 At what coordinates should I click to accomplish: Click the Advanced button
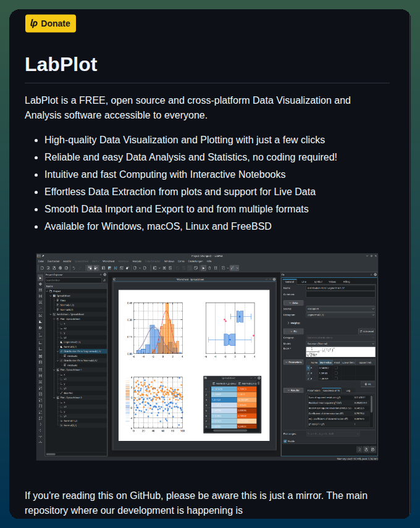pos(367,332)
